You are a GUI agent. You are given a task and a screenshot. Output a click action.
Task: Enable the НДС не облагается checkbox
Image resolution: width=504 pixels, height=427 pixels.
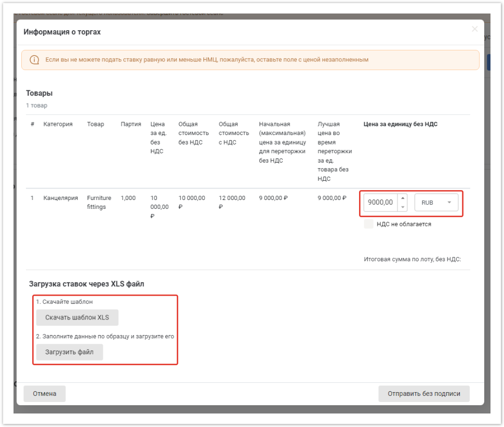tap(369, 224)
